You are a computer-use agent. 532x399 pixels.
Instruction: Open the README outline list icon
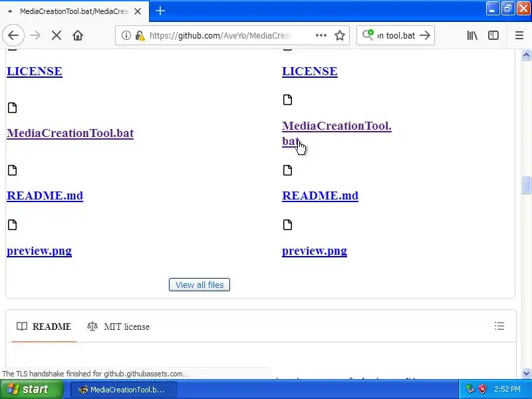499,327
